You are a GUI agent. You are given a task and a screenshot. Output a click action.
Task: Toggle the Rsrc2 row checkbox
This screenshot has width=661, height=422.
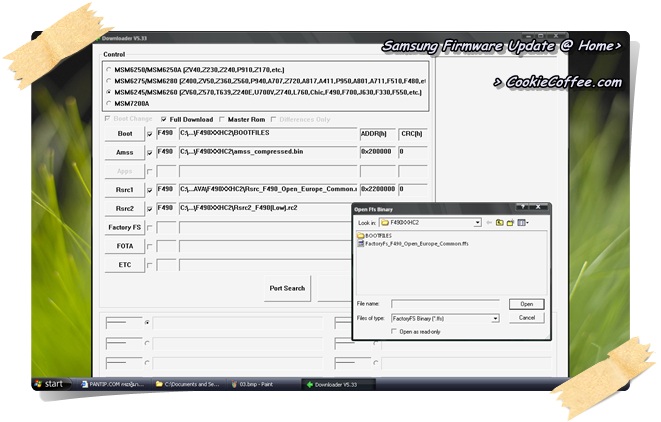click(x=150, y=209)
